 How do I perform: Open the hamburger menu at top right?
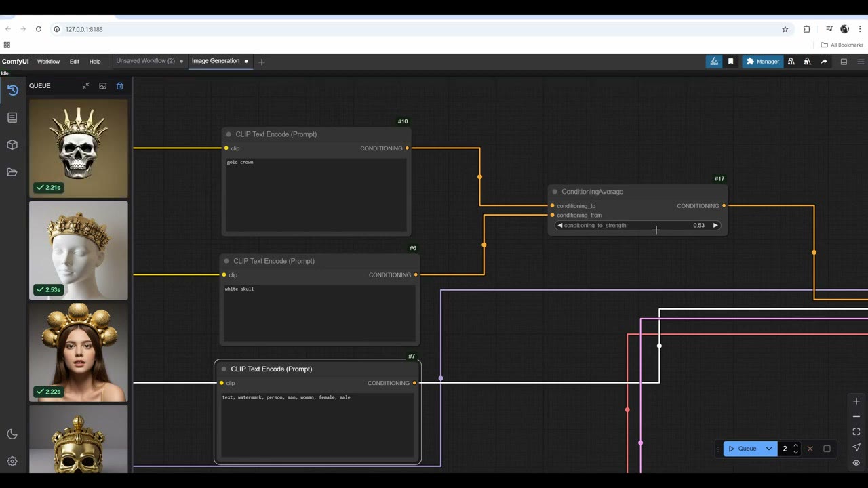tap(861, 62)
